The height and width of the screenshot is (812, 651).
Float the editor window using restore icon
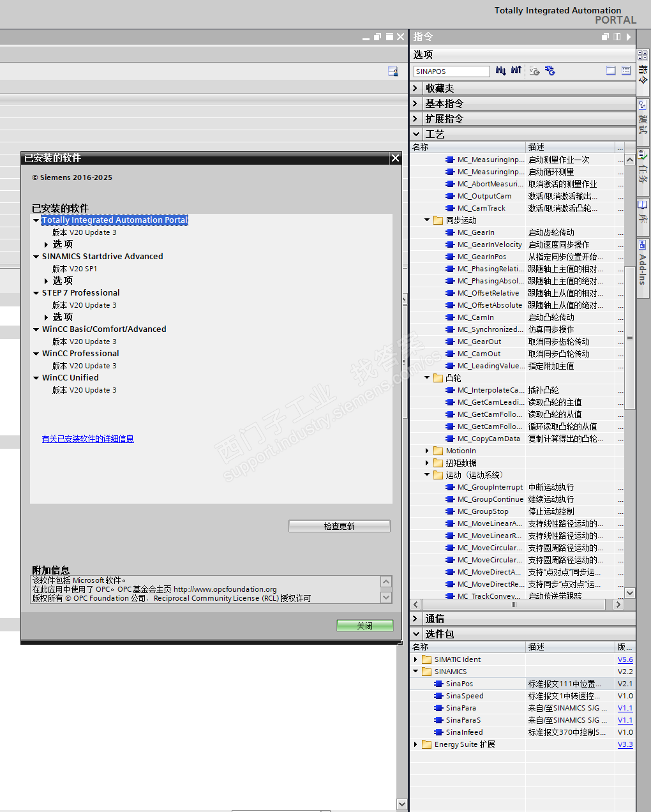pyautogui.click(x=377, y=37)
